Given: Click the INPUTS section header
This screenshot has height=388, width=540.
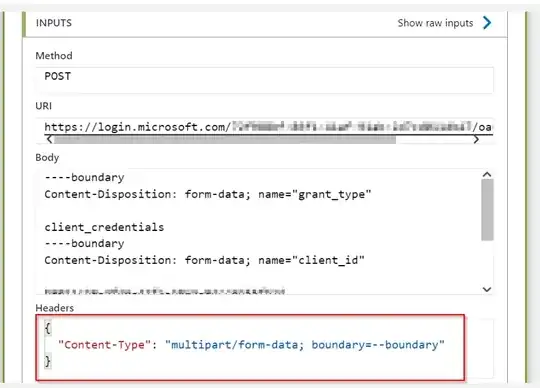Looking at the screenshot, I should coord(54,23).
